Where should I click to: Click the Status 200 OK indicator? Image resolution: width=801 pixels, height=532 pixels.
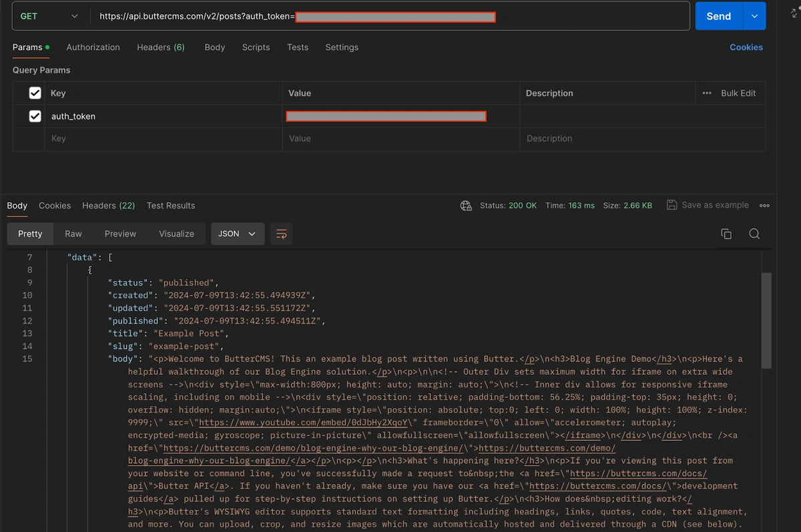click(509, 206)
